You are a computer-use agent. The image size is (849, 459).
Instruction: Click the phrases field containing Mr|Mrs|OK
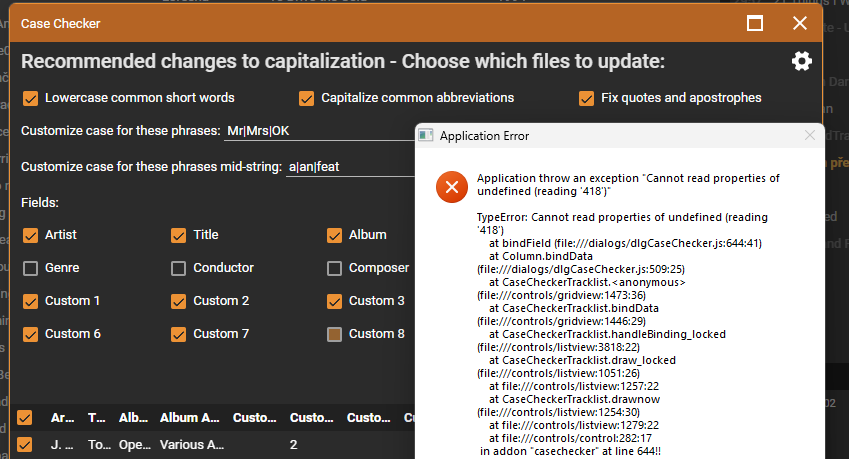coord(320,131)
